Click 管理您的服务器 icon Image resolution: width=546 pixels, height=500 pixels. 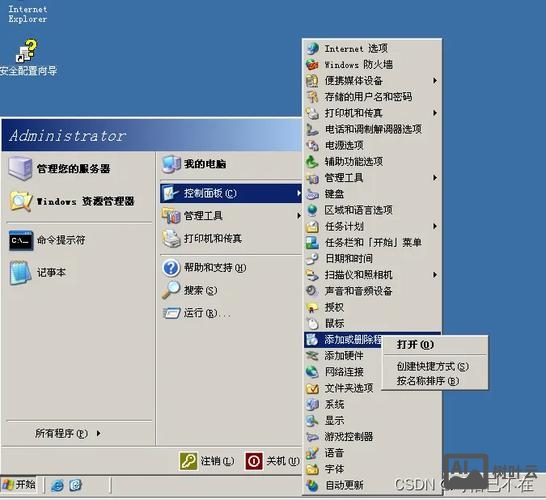20,169
